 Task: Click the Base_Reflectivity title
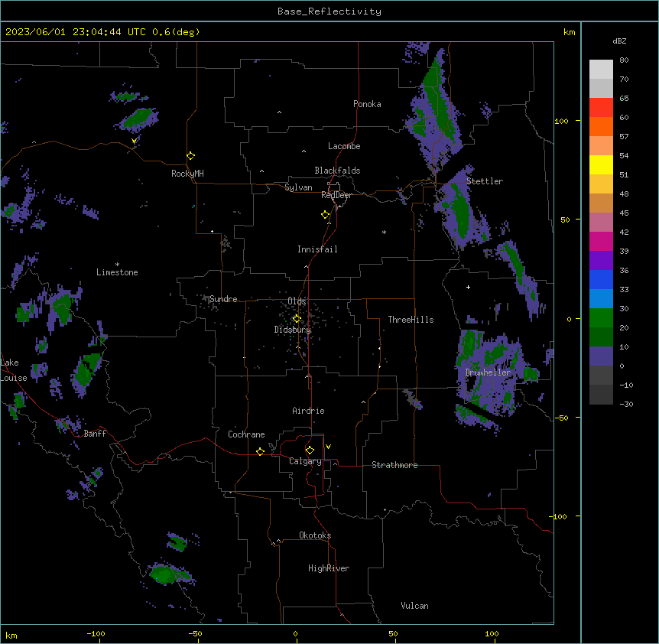(329, 11)
